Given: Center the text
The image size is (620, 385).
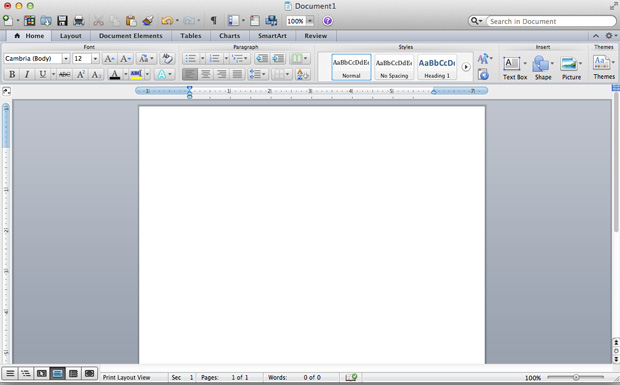Looking at the screenshot, I should tap(206, 74).
